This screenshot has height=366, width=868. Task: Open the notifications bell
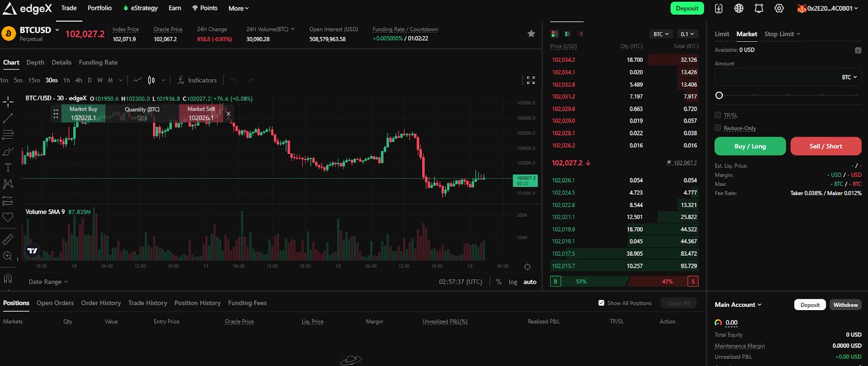(759, 8)
